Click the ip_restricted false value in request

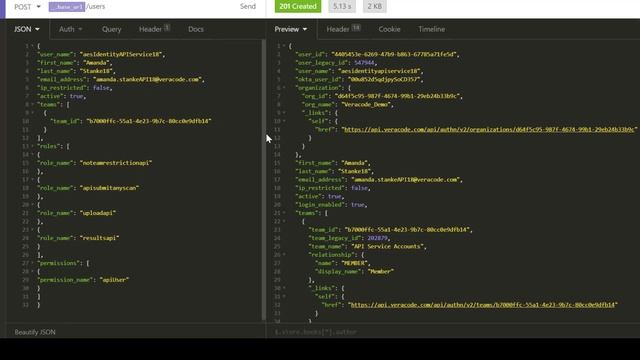tap(102, 88)
